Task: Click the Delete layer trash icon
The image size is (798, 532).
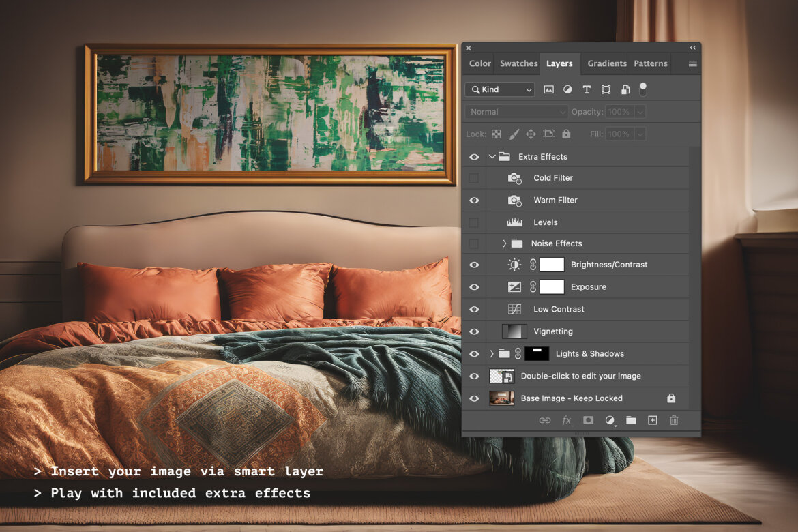Action: (x=673, y=420)
